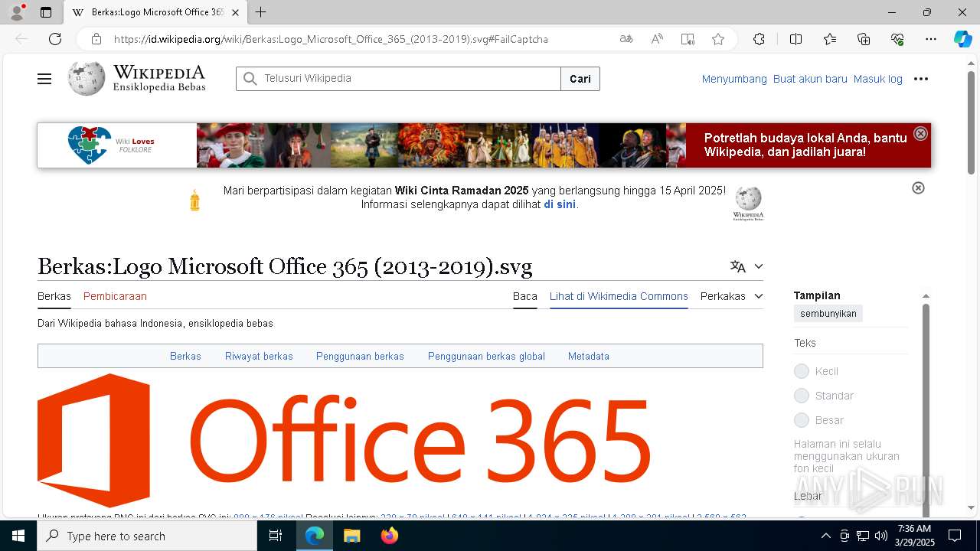Add this page to favorites star
Screen dimensions: 980x551
718,39
